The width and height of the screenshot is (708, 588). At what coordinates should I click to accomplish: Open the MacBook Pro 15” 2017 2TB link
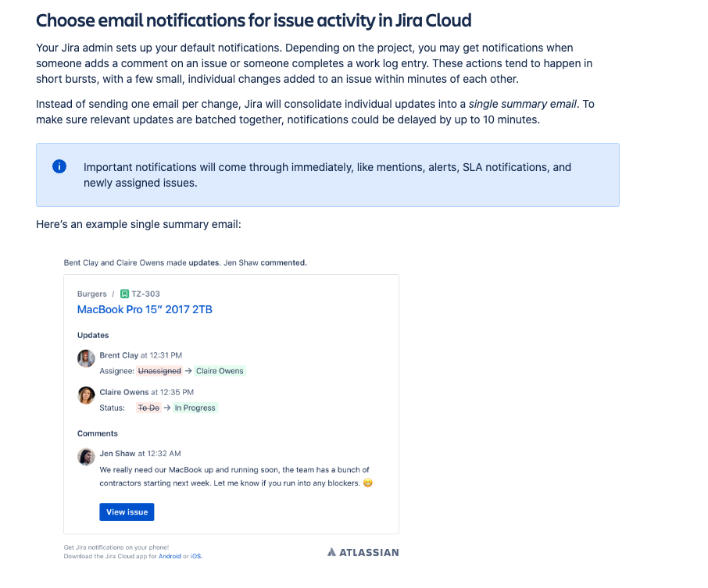pos(145,309)
